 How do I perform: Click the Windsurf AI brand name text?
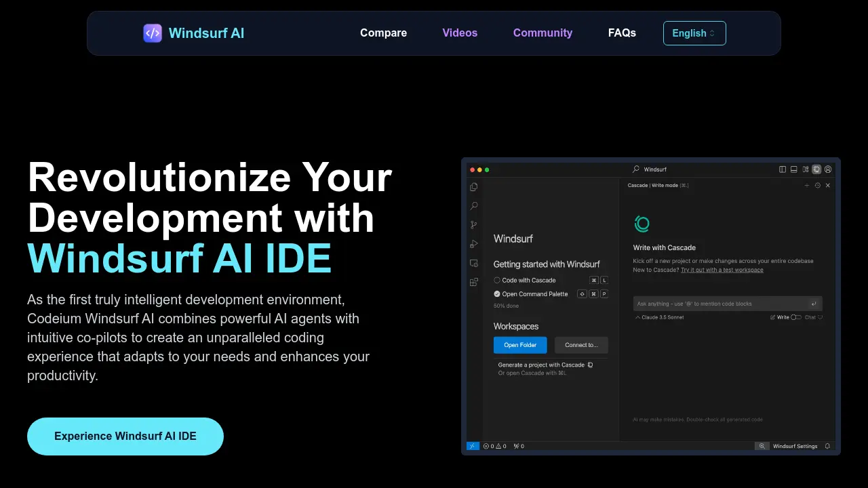(x=206, y=33)
